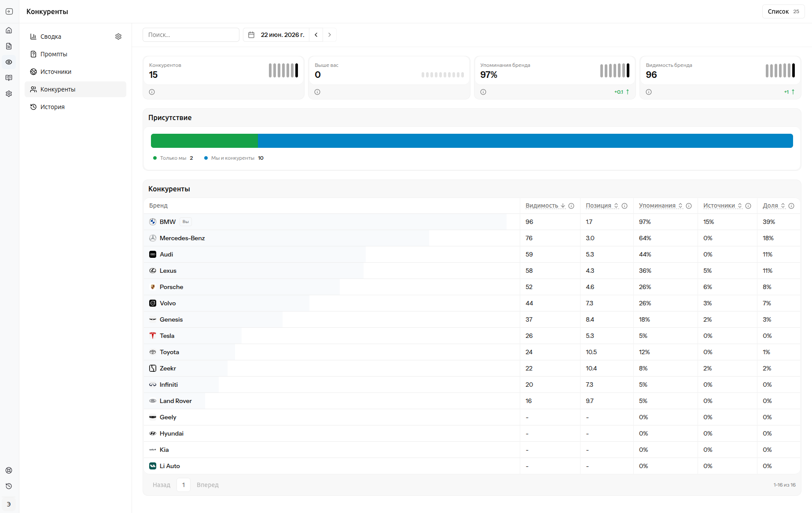Sort the table by Источники
Screen dimensions: 812x513
coord(723,205)
